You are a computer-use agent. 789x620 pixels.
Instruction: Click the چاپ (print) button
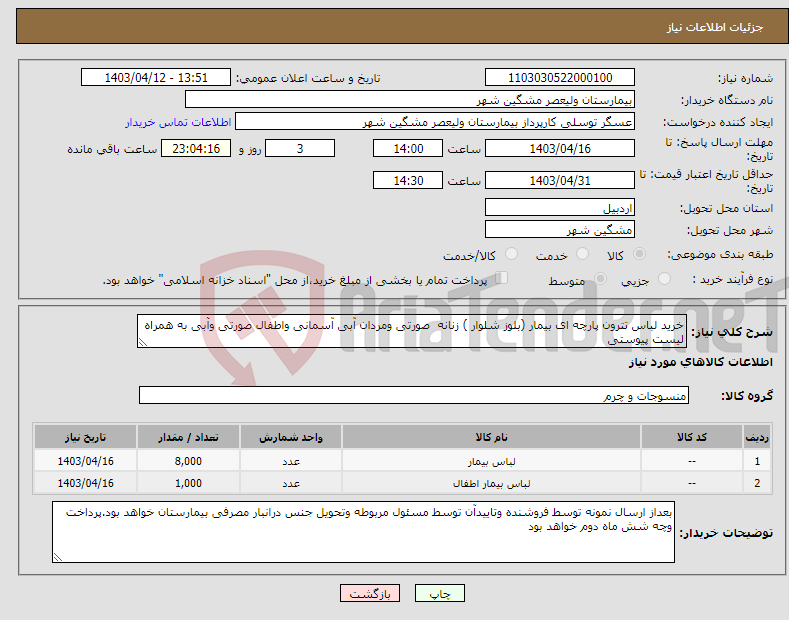(439, 593)
